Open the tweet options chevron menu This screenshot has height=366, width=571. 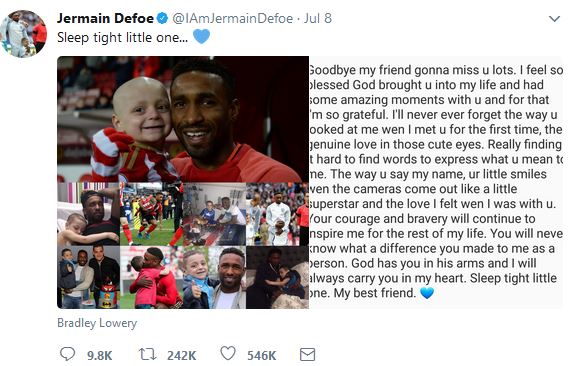pyautogui.click(x=554, y=19)
